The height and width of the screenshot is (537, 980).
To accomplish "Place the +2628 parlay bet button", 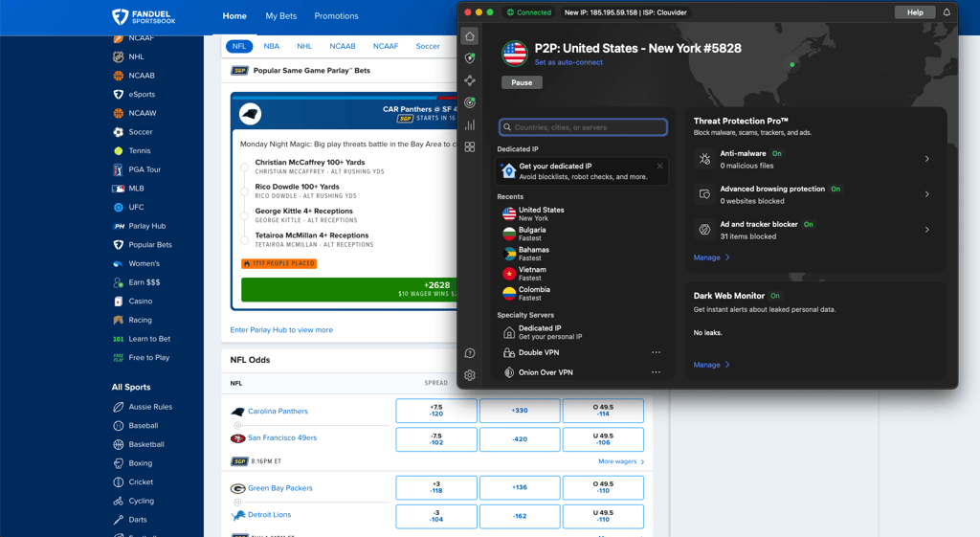I will (349, 289).
